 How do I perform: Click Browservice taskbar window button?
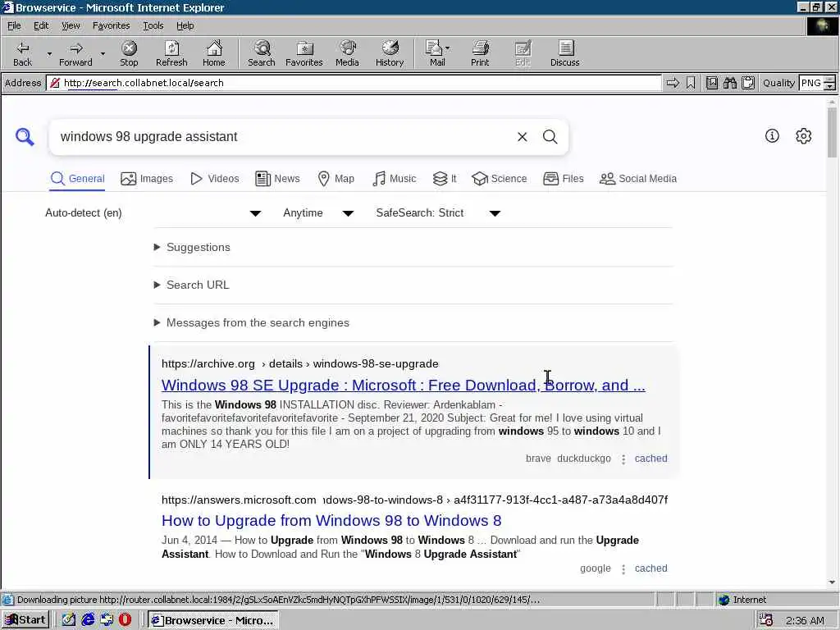click(212, 620)
